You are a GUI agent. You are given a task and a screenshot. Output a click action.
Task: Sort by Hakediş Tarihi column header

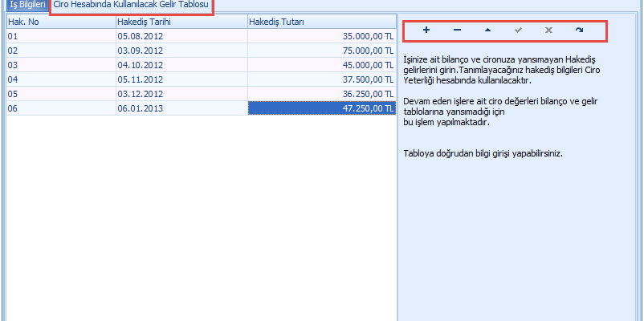click(181, 21)
